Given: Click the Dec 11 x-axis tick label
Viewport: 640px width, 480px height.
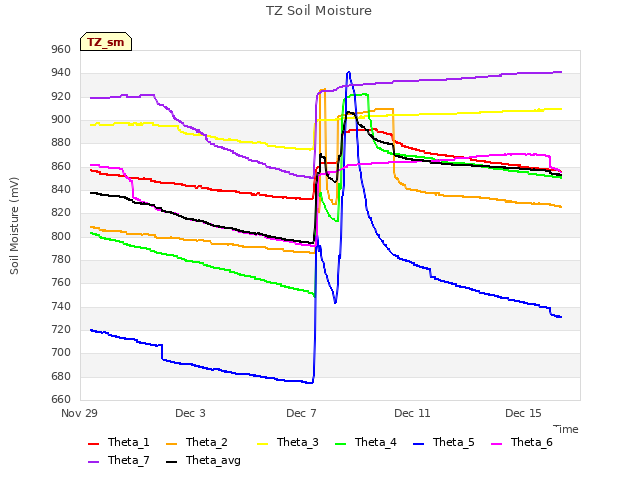Looking at the screenshot, I should click(412, 413).
